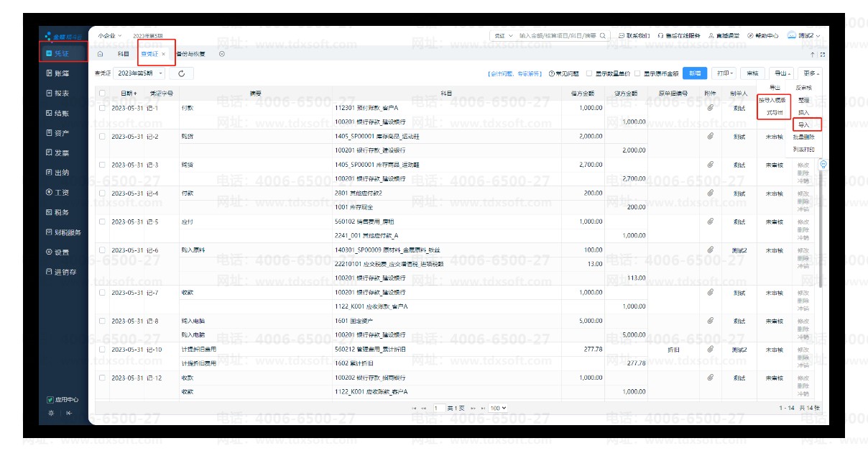Image resolution: width=868 pixels, height=451 pixels.
Task: Open the 更多 dropdown button
Action: point(811,73)
